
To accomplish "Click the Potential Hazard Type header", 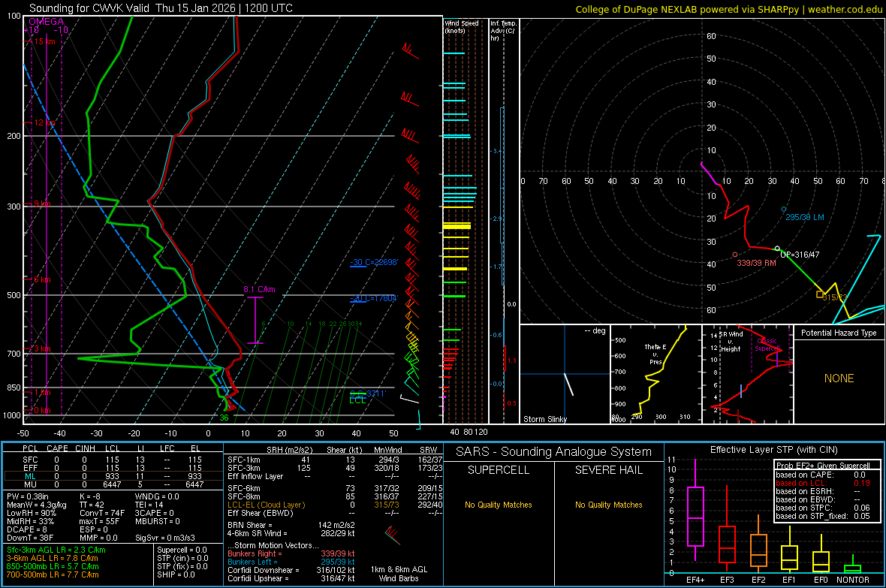I will click(839, 333).
